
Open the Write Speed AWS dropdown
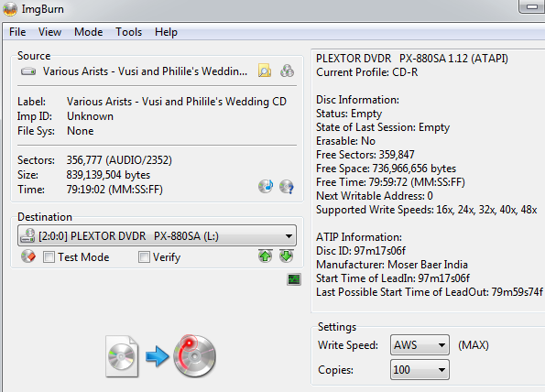coord(420,345)
